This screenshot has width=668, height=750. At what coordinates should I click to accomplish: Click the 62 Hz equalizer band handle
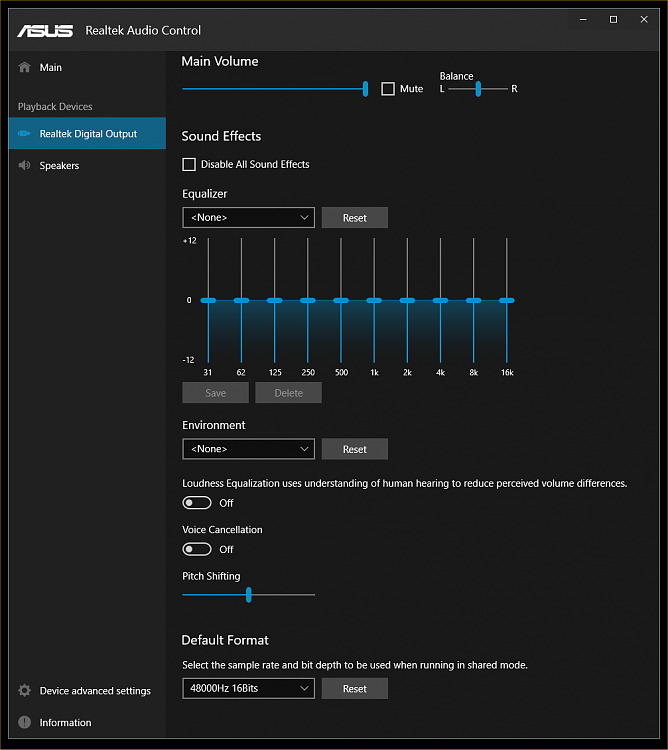241,300
